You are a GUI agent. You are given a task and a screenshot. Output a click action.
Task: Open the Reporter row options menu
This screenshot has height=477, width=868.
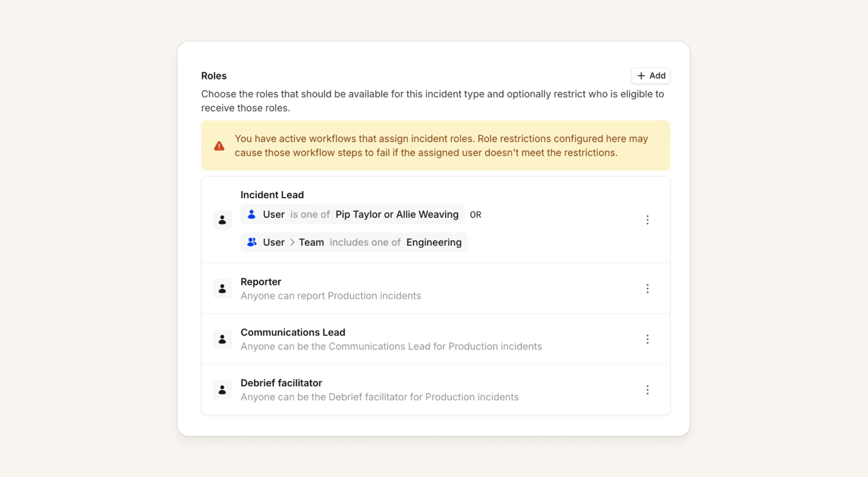click(647, 289)
